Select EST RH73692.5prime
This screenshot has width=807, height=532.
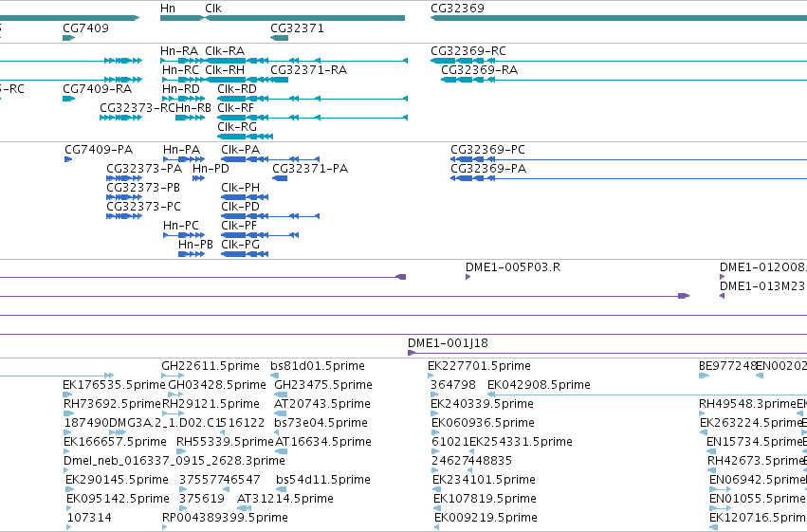[112, 404]
